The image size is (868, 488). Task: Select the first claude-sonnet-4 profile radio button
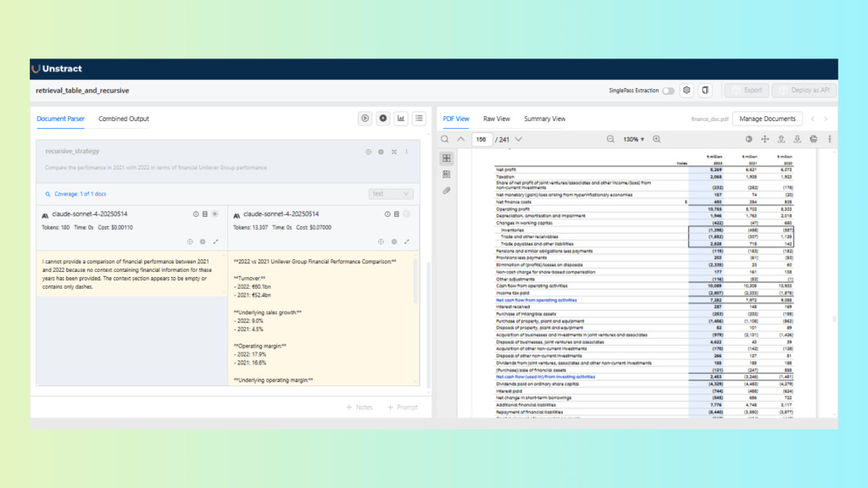pos(215,214)
